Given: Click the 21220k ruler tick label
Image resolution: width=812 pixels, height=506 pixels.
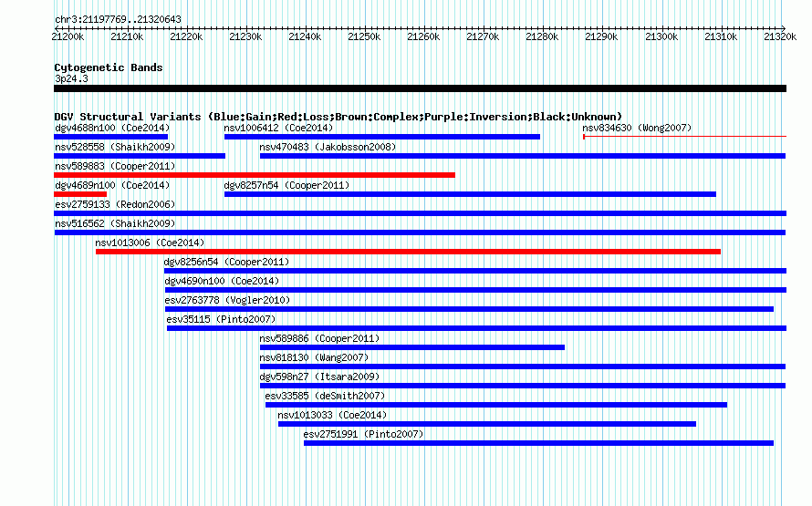Looking at the screenshot, I should coord(186,36).
